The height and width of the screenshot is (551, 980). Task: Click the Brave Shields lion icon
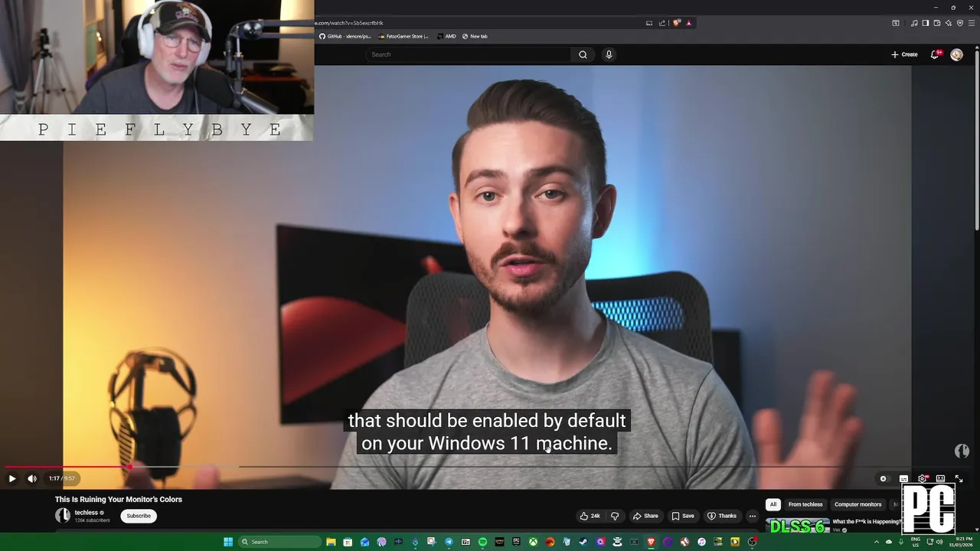click(x=677, y=23)
